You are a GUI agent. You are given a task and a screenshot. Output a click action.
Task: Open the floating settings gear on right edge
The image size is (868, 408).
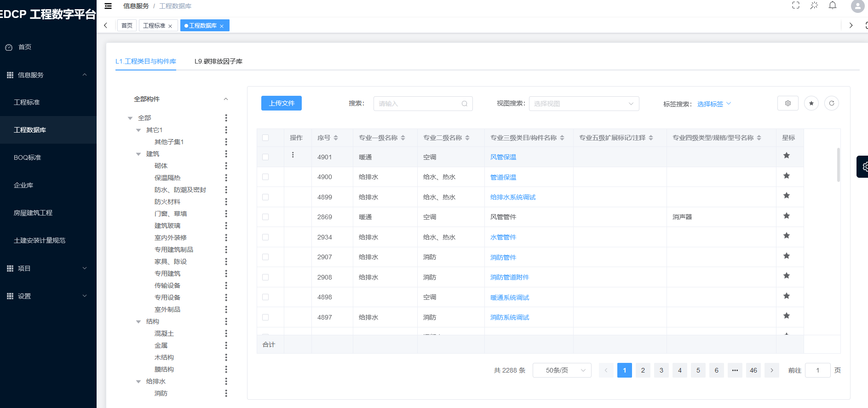coord(863,167)
